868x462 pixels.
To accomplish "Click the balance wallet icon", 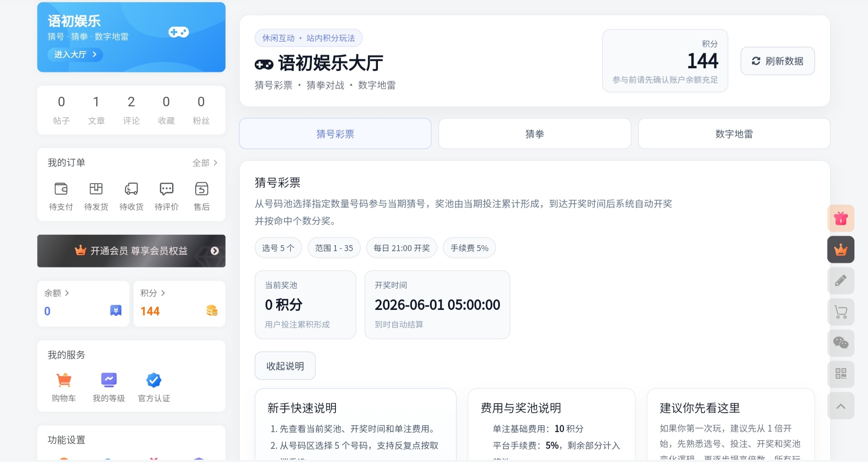I will click(x=116, y=310).
